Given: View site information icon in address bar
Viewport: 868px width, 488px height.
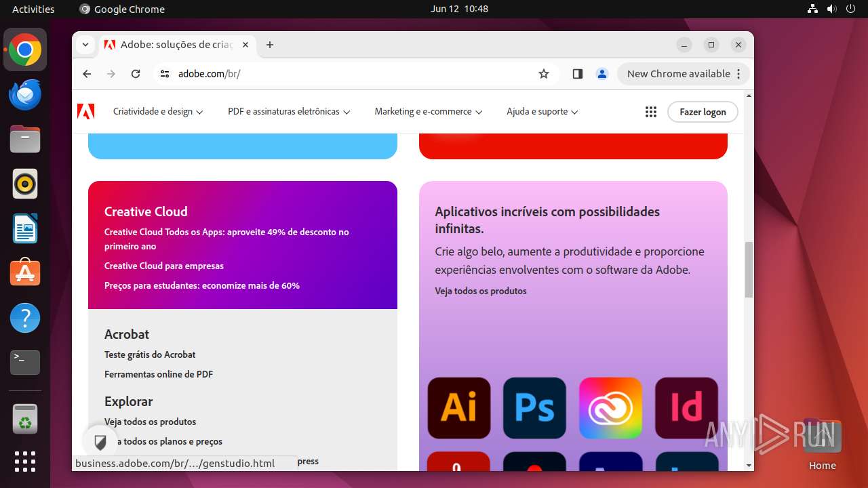Looking at the screenshot, I should pyautogui.click(x=165, y=74).
